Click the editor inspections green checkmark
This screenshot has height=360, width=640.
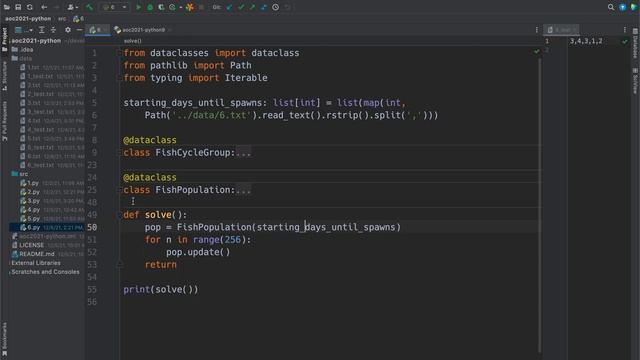(536, 51)
